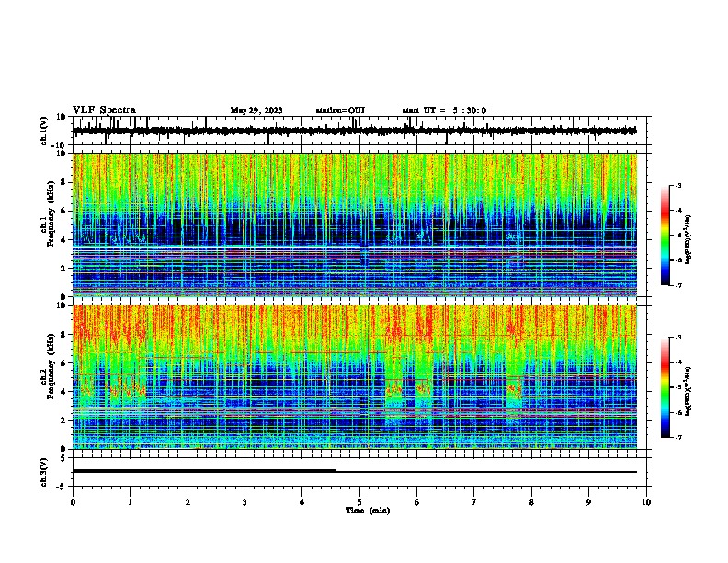Screen dimensions: 728x563
Task: Click the "start UT = 5:30:0" text
Action: (444, 110)
